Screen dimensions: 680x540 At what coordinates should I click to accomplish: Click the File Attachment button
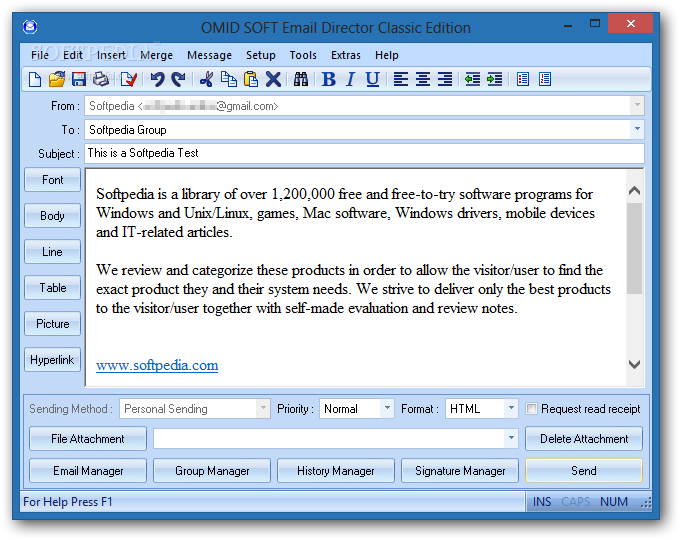(88, 439)
